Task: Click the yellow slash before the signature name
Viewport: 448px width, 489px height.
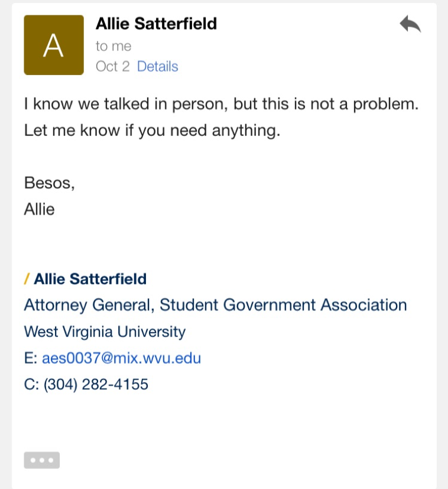Action: 27,279
